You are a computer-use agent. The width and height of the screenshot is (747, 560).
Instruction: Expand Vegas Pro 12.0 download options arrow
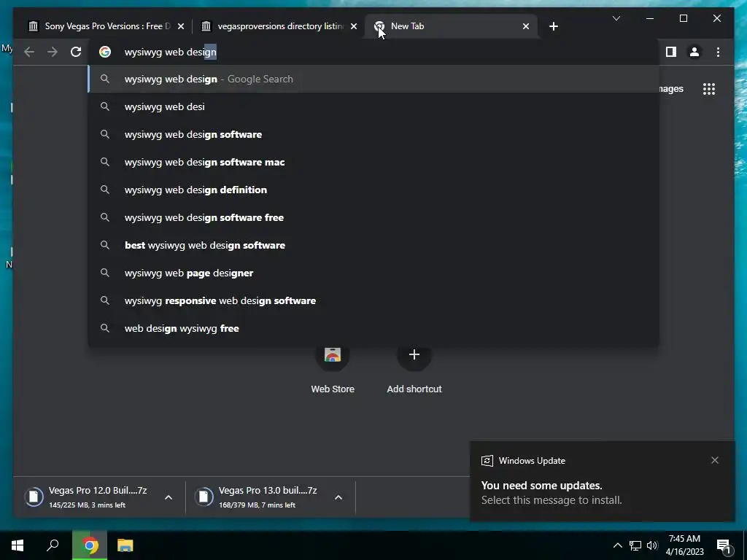(169, 497)
